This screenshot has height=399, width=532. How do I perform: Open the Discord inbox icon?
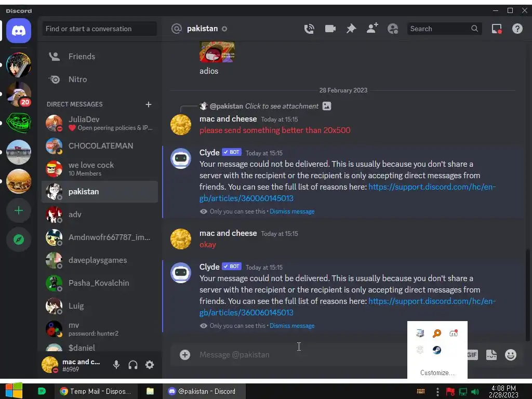(x=497, y=29)
